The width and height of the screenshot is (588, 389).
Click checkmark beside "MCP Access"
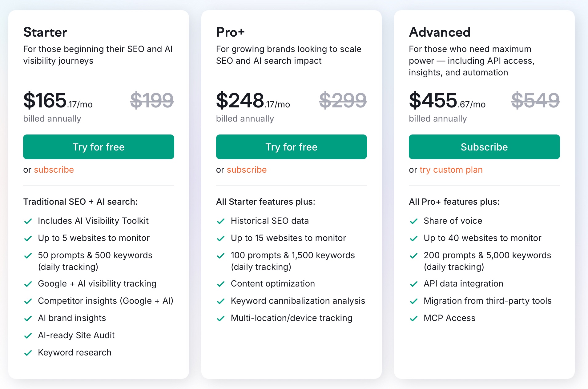pos(414,318)
